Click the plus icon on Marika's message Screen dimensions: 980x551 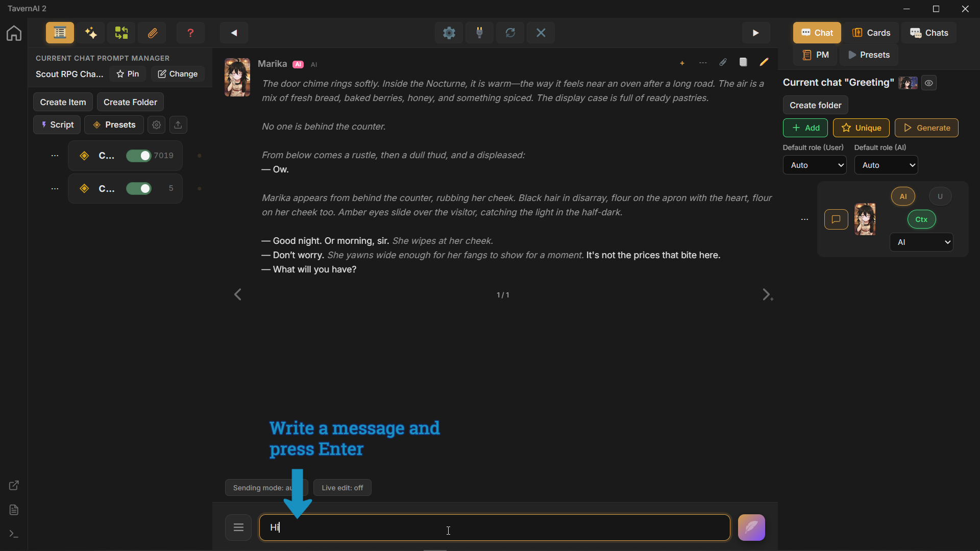click(x=682, y=63)
